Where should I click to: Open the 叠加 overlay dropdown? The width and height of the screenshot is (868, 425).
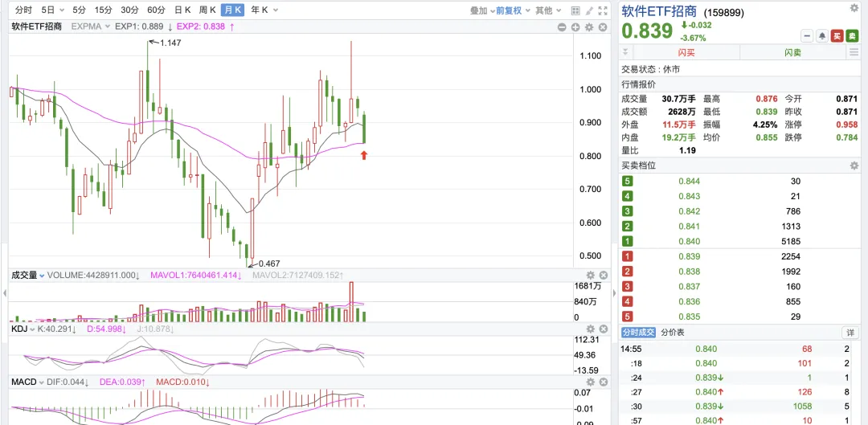[481, 10]
